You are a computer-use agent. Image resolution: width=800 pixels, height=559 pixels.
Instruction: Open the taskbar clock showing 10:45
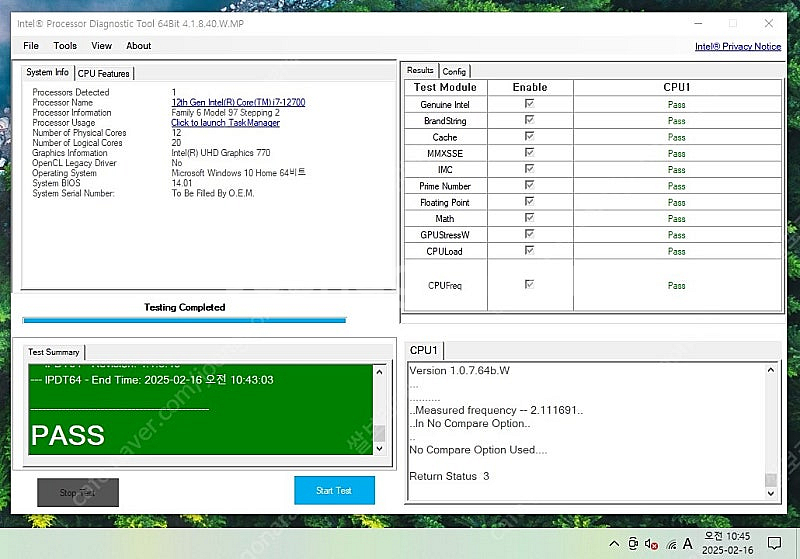728,543
